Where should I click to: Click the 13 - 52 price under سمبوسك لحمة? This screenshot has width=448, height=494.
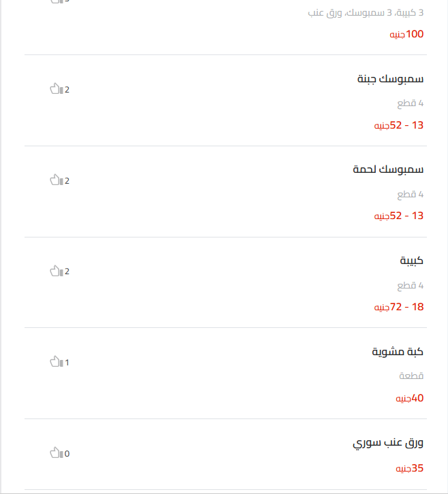pyautogui.click(x=399, y=216)
